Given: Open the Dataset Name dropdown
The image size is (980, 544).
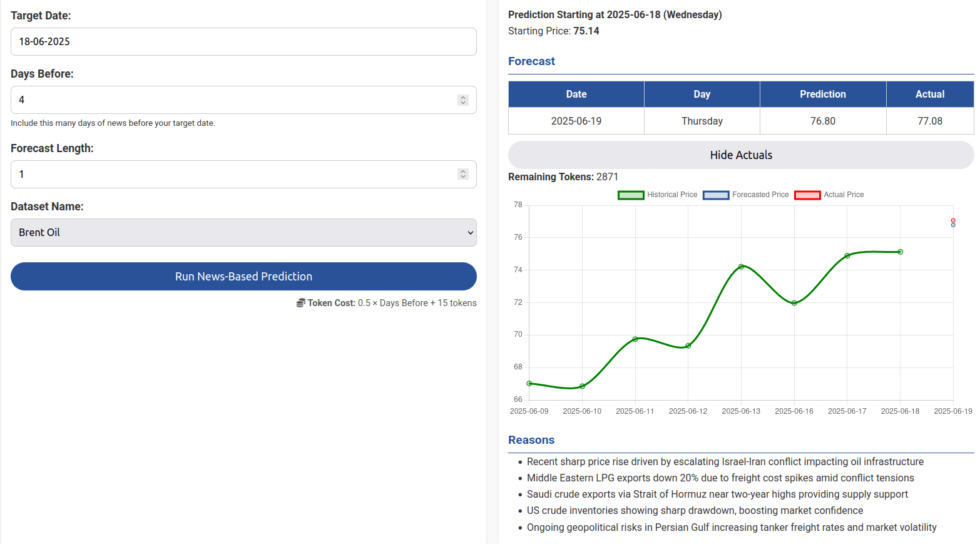Looking at the screenshot, I should point(243,233).
